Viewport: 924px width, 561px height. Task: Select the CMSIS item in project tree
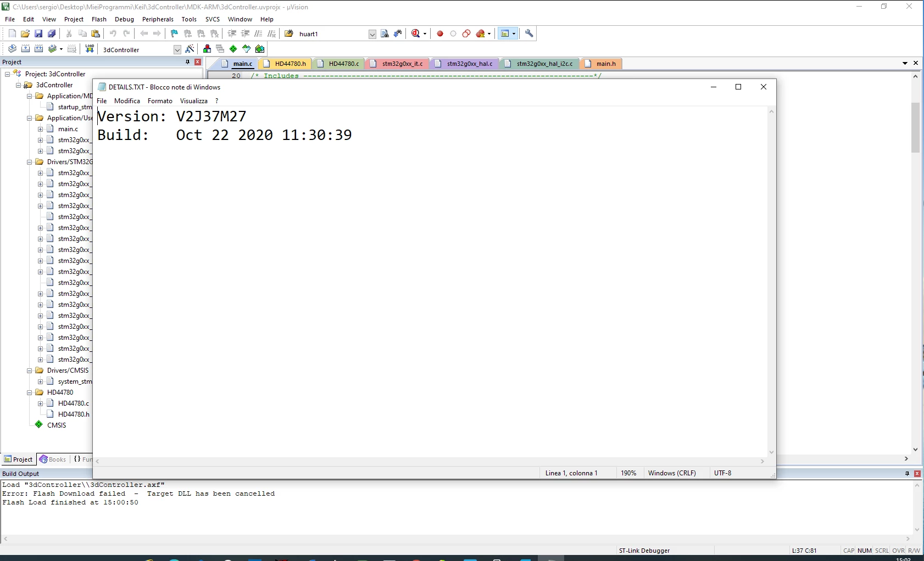pyautogui.click(x=57, y=425)
